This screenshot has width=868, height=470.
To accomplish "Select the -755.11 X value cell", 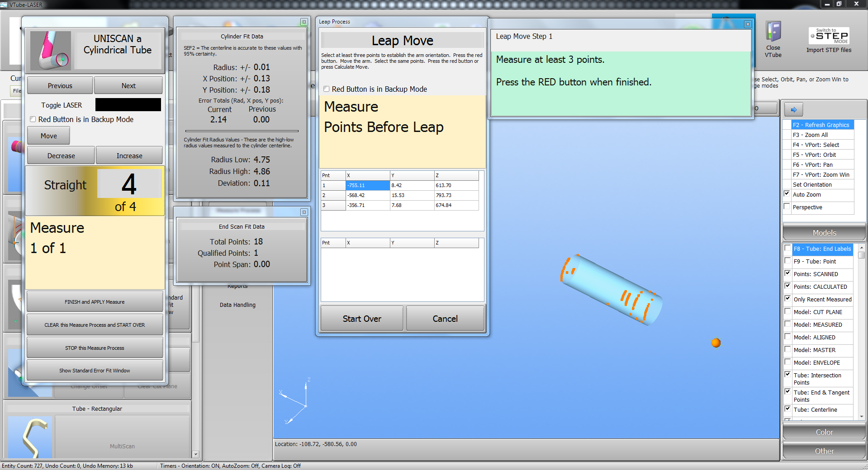I will pos(367,186).
